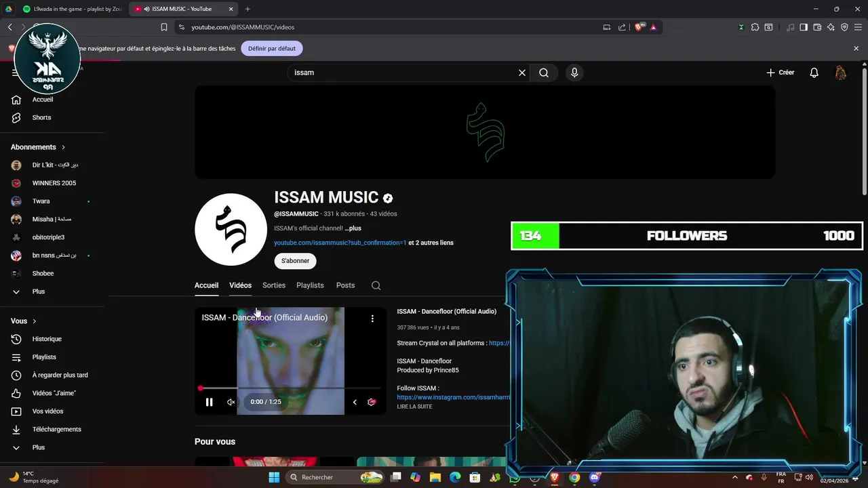This screenshot has height=488, width=868.
Task: Toggle the browser sidebar panel
Action: (804, 27)
